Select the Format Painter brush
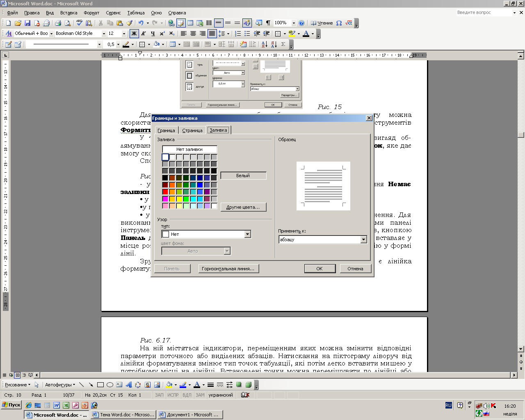The image size is (525, 420). click(129, 23)
